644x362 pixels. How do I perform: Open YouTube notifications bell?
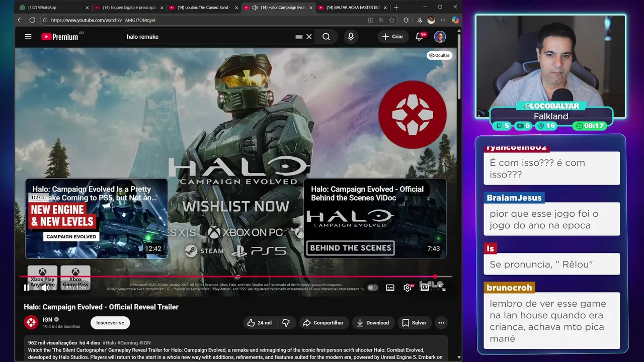click(x=419, y=37)
